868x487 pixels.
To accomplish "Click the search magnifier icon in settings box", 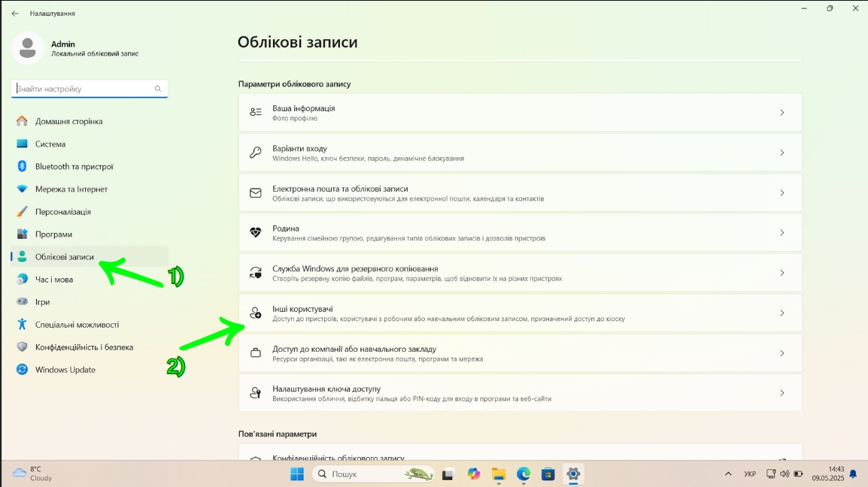I will pos(158,89).
